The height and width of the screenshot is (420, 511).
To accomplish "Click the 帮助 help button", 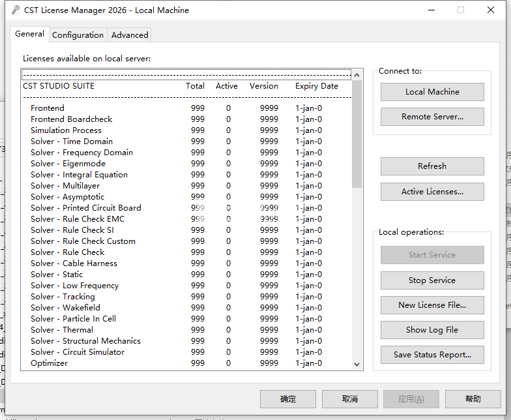I will (x=473, y=399).
